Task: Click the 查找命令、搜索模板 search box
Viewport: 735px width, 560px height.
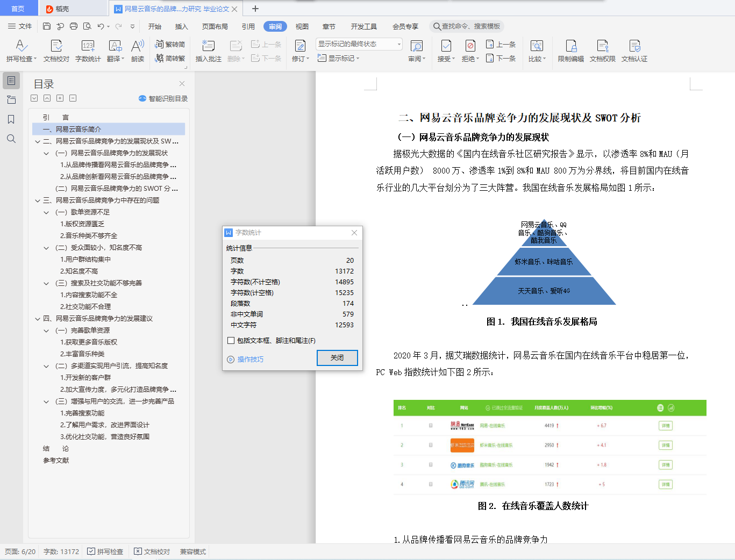Action: [467, 26]
